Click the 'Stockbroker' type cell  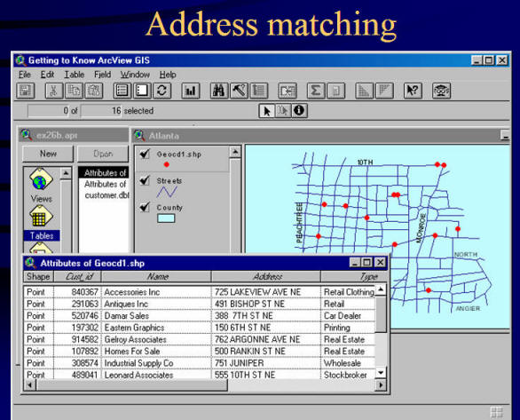pos(348,375)
